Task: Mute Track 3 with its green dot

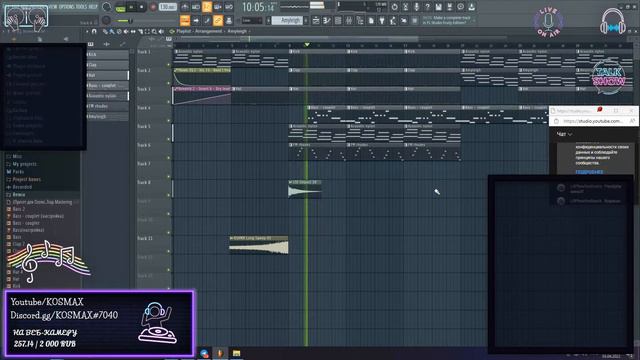Action: tap(169, 102)
